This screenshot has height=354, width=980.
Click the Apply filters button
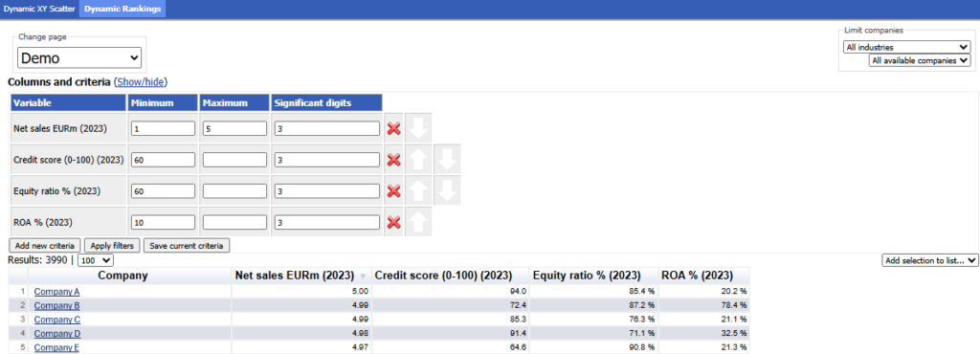(x=113, y=245)
